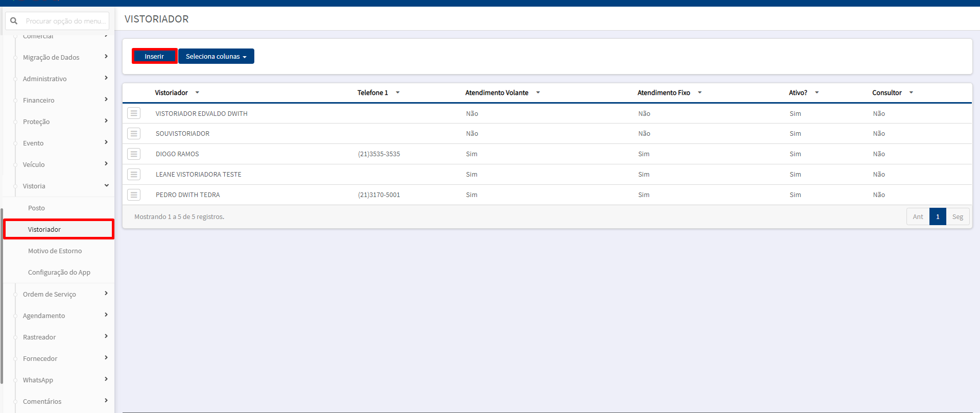
Task: Open row menu icon for VISTORIADOR EDVALDO DWITH
Action: (134, 113)
